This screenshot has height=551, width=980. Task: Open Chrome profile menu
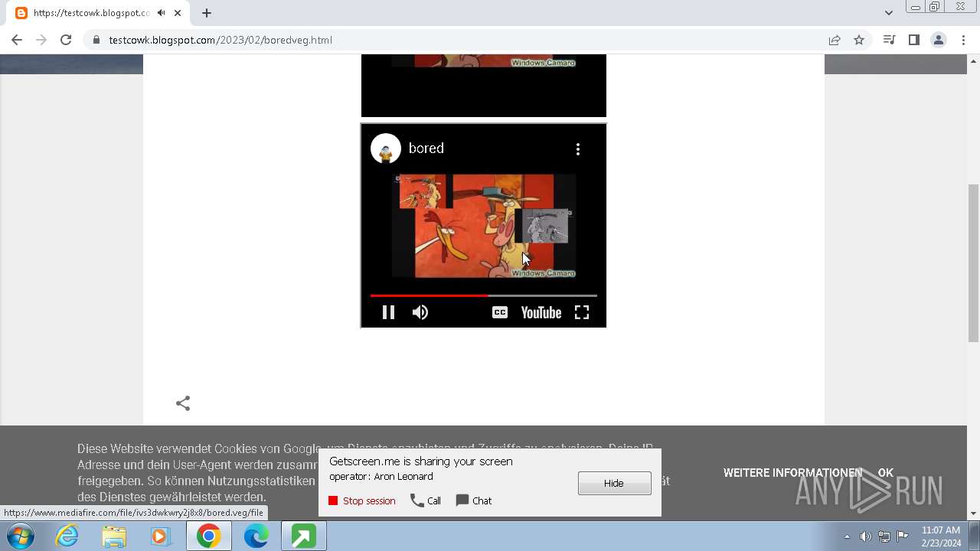[938, 40]
